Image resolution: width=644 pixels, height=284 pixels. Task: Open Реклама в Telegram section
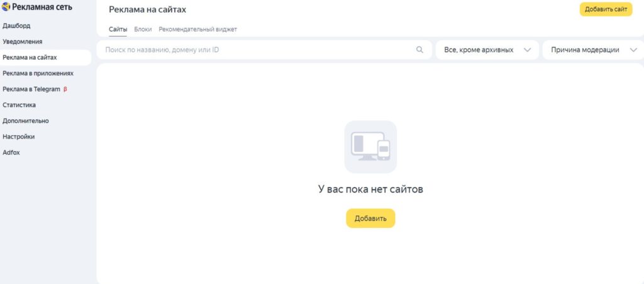pos(31,89)
